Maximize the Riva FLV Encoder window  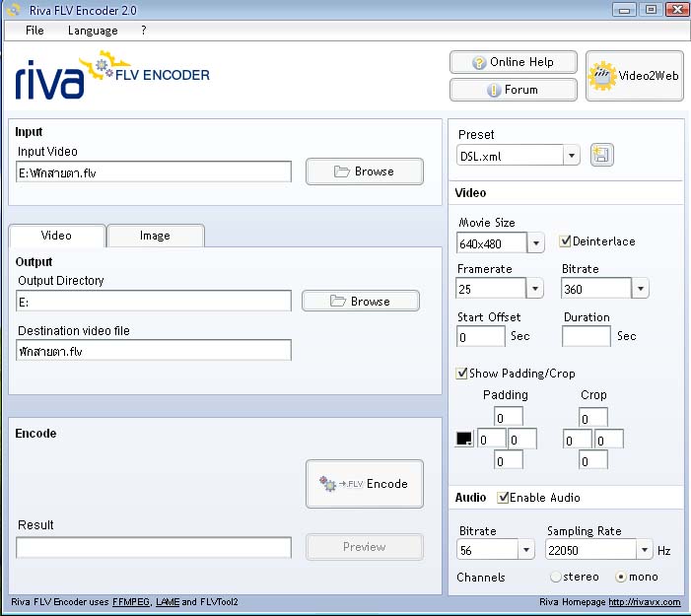pyautogui.click(x=651, y=10)
